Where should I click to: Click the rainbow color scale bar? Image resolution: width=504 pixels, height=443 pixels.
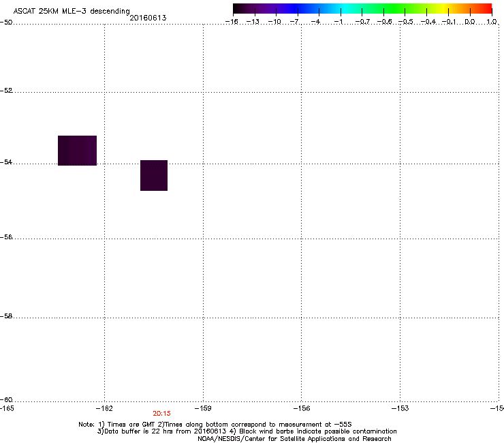pos(362,9)
